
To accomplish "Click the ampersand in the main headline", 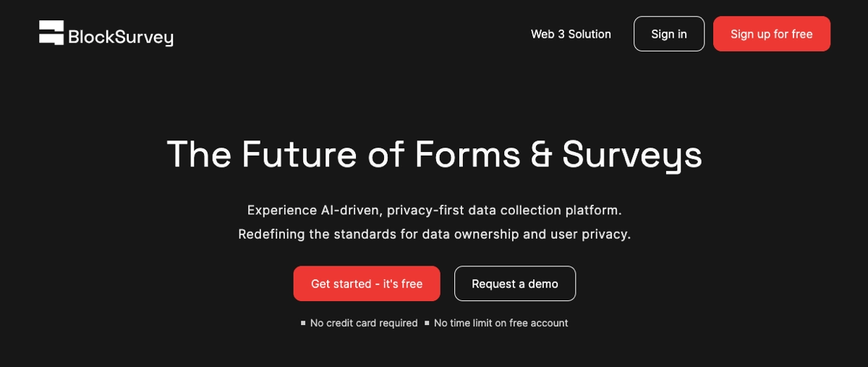I will (x=541, y=154).
